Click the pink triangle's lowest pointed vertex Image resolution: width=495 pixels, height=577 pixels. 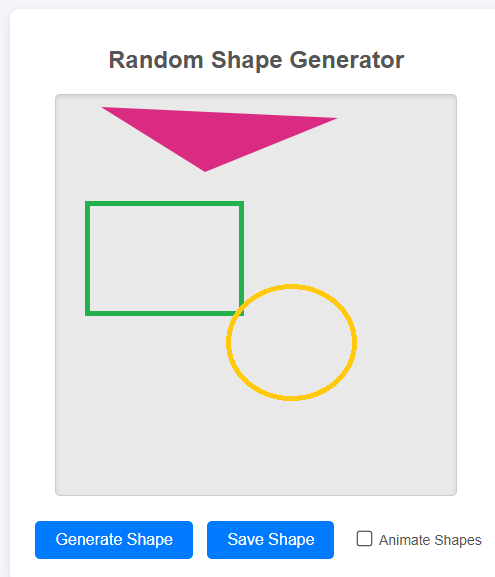pos(205,170)
